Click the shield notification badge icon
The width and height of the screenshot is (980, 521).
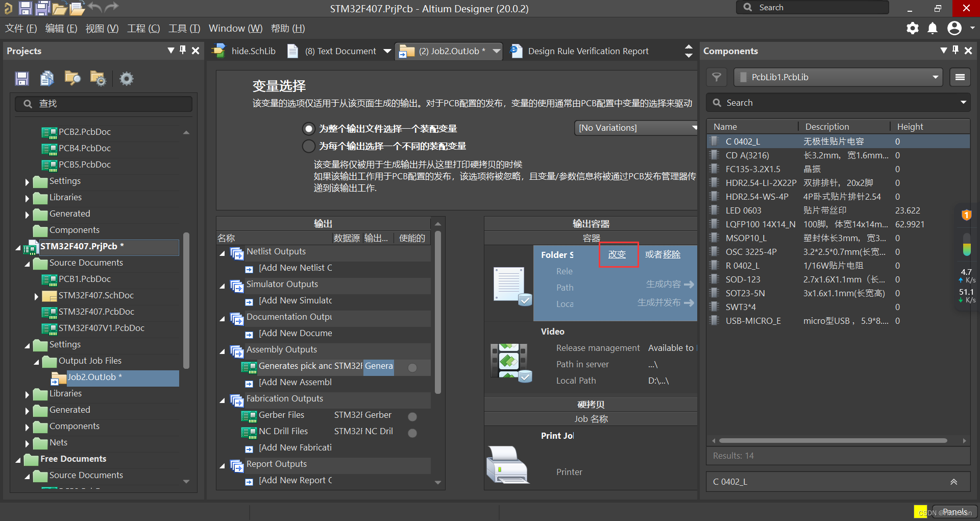click(x=966, y=215)
